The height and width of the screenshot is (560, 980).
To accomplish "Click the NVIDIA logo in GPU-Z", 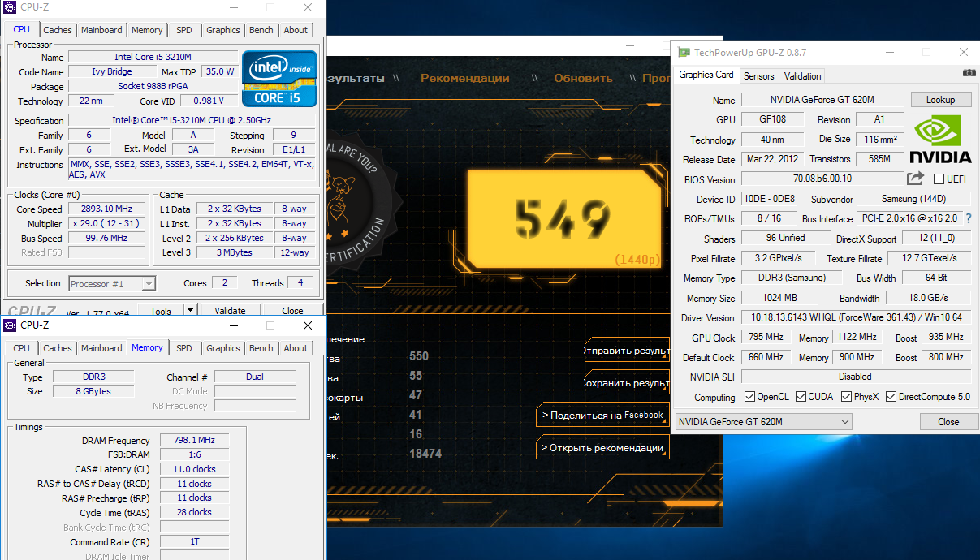I will coord(940,140).
